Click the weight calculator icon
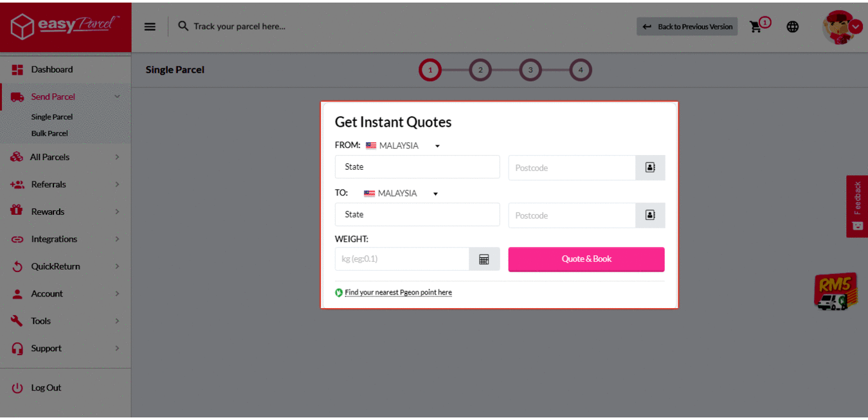Image resolution: width=868 pixels, height=420 pixels. coord(484,259)
